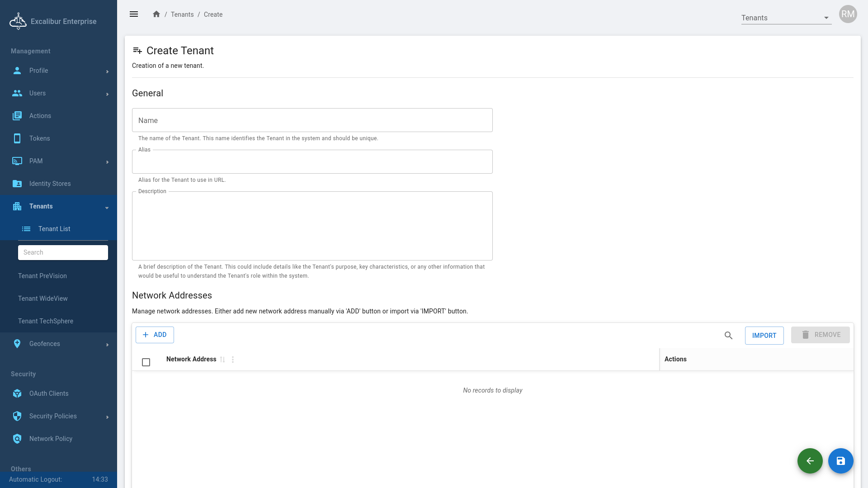Click the ADD network address button
Image resolution: width=868 pixels, height=488 pixels.
click(x=155, y=335)
